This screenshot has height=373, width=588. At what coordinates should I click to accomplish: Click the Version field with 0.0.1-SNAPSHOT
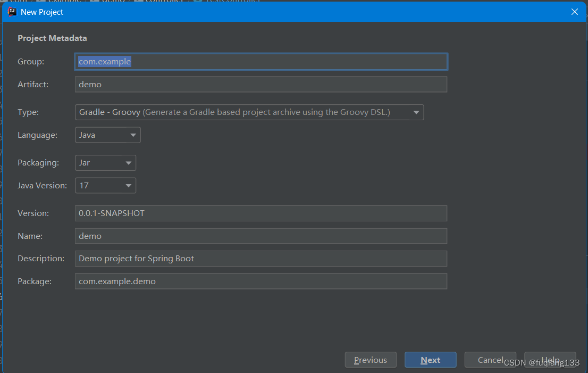pyautogui.click(x=261, y=213)
